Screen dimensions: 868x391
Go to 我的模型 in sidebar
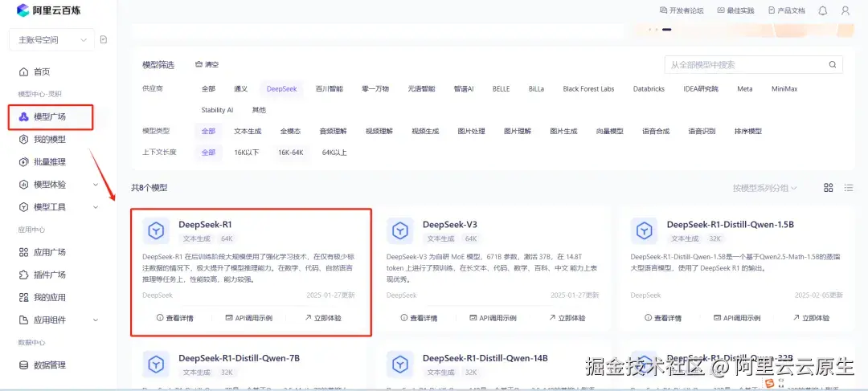50,140
